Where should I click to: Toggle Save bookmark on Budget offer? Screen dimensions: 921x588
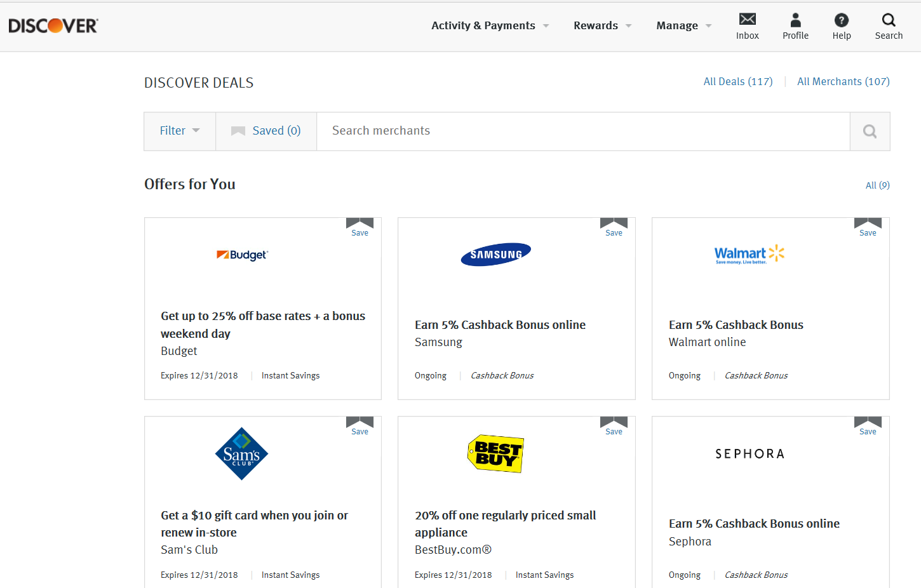pyautogui.click(x=360, y=227)
